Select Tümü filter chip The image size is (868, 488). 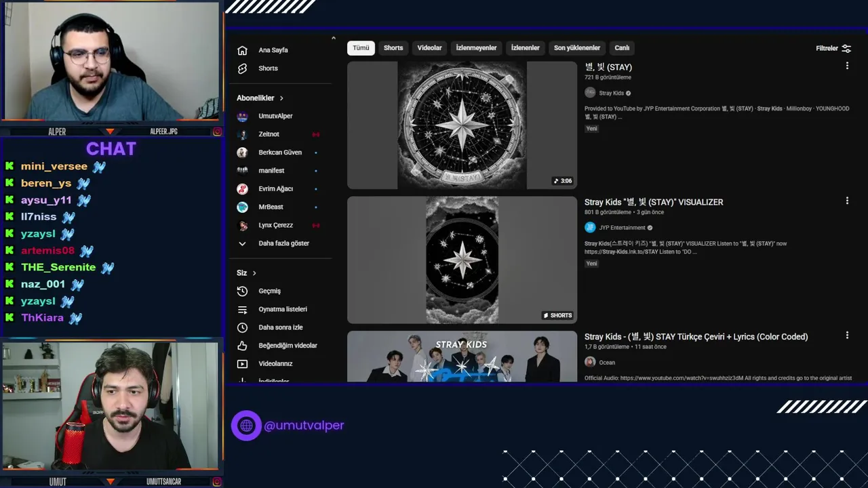coord(361,48)
